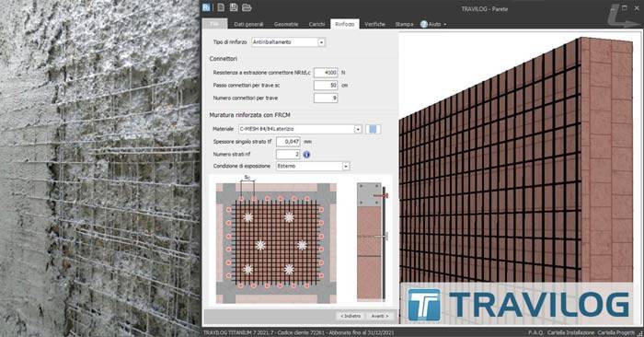Click the Indietro button
This screenshot has width=644, height=337.
click(x=351, y=316)
